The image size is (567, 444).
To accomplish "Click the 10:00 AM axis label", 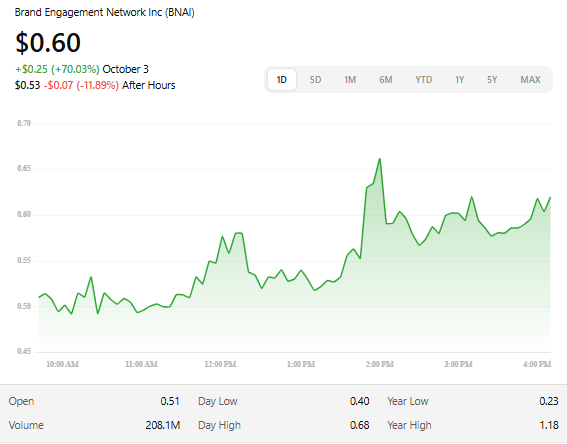I will [x=63, y=364].
